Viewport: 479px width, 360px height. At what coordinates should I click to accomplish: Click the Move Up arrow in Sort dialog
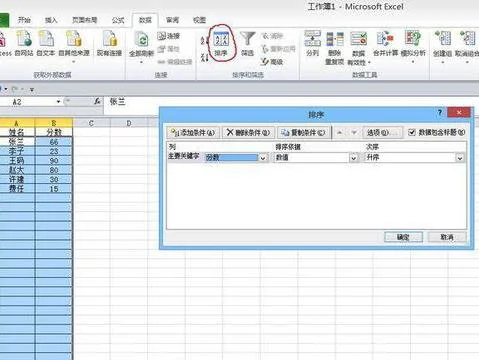tap(339, 133)
